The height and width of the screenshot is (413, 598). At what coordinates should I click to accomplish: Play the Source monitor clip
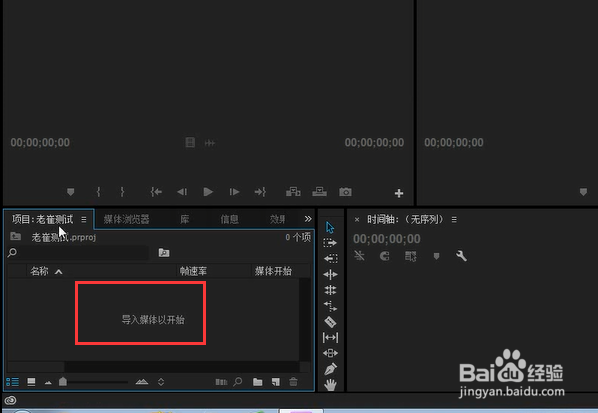(x=208, y=192)
